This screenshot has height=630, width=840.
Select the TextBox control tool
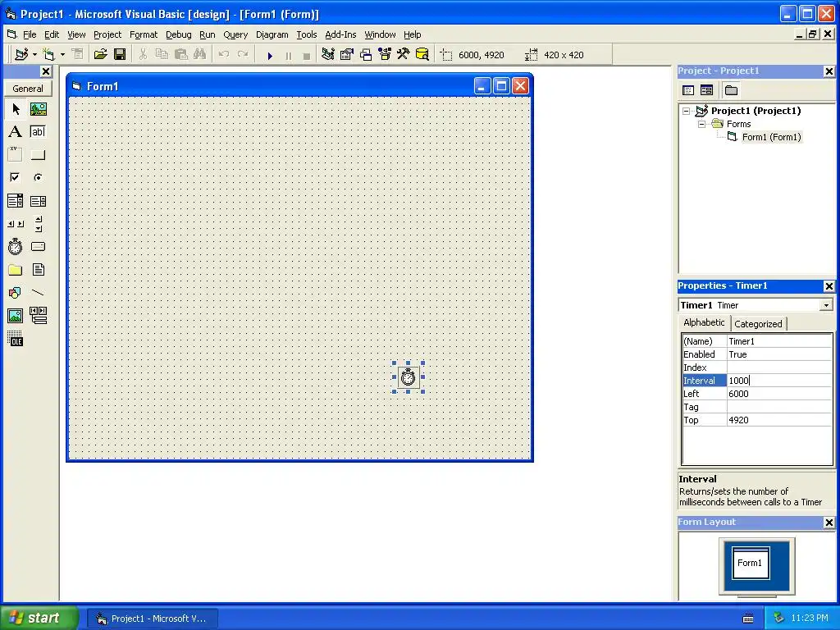click(x=38, y=132)
